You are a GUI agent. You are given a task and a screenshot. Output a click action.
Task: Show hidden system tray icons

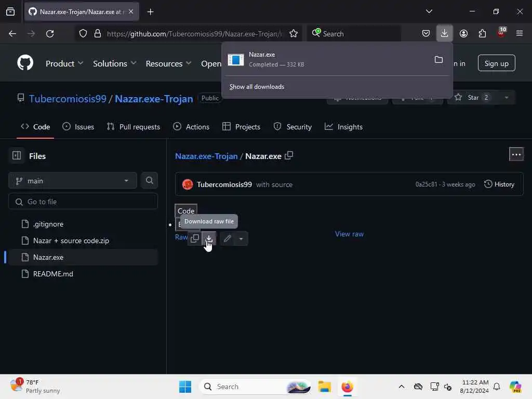tap(402, 387)
